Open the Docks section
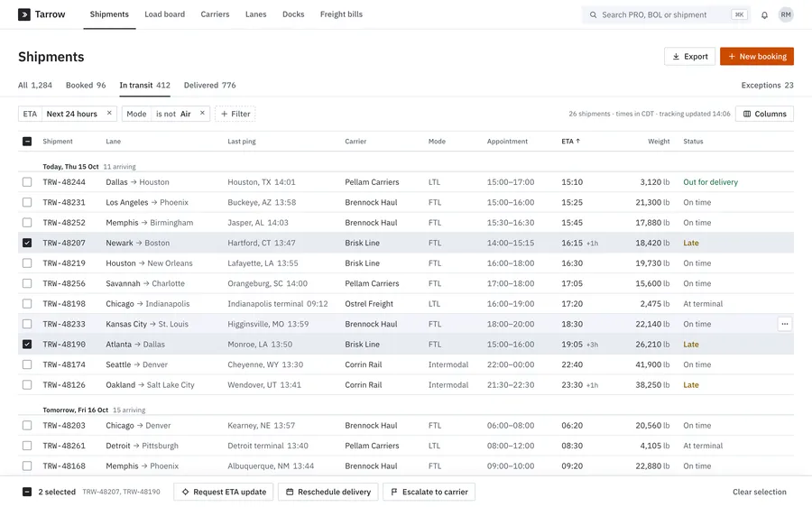Image resolution: width=812 pixels, height=507 pixels. [293, 14]
